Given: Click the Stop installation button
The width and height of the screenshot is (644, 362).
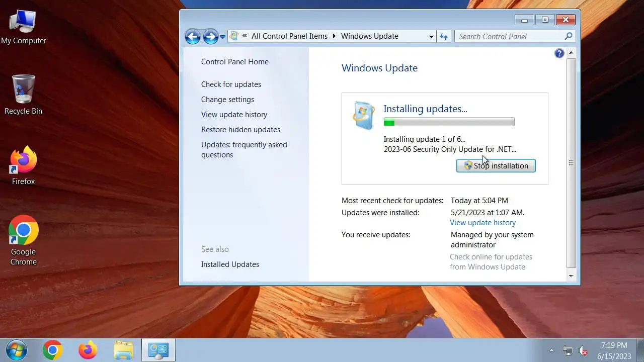Looking at the screenshot, I should pyautogui.click(x=496, y=166).
